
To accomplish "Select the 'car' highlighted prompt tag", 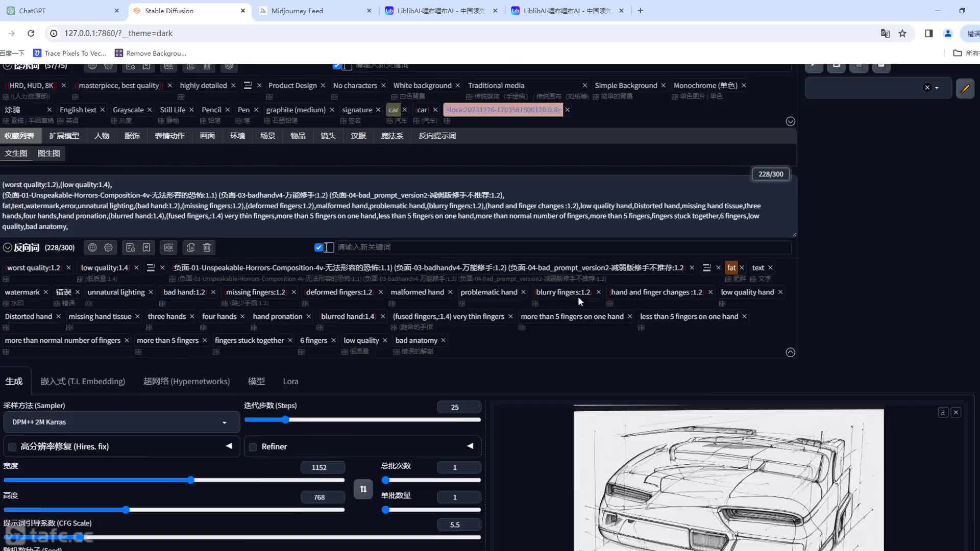I will coord(393,110).
